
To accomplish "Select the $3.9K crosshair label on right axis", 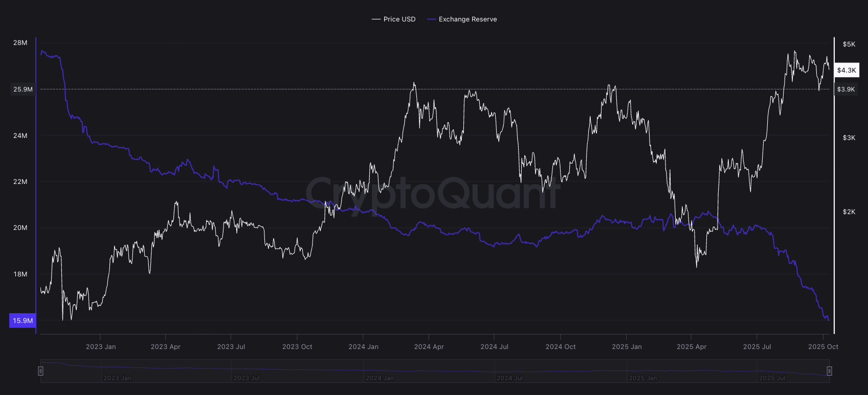I will (x=846, y=89).
